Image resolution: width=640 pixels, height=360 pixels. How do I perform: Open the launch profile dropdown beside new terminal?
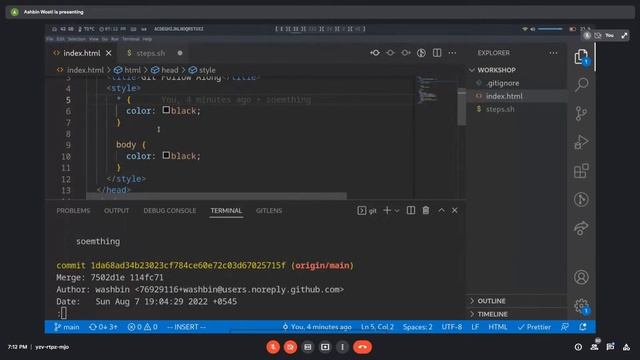pyautogui.click(x=397, y=211)
